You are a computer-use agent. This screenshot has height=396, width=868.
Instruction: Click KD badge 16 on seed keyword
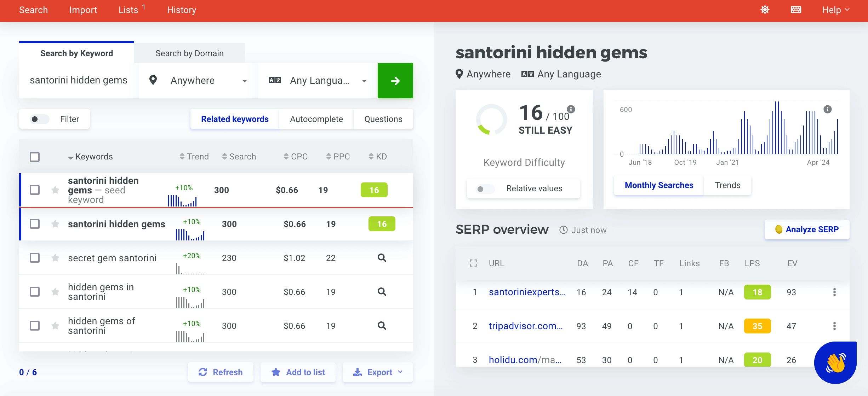(374, 190)
